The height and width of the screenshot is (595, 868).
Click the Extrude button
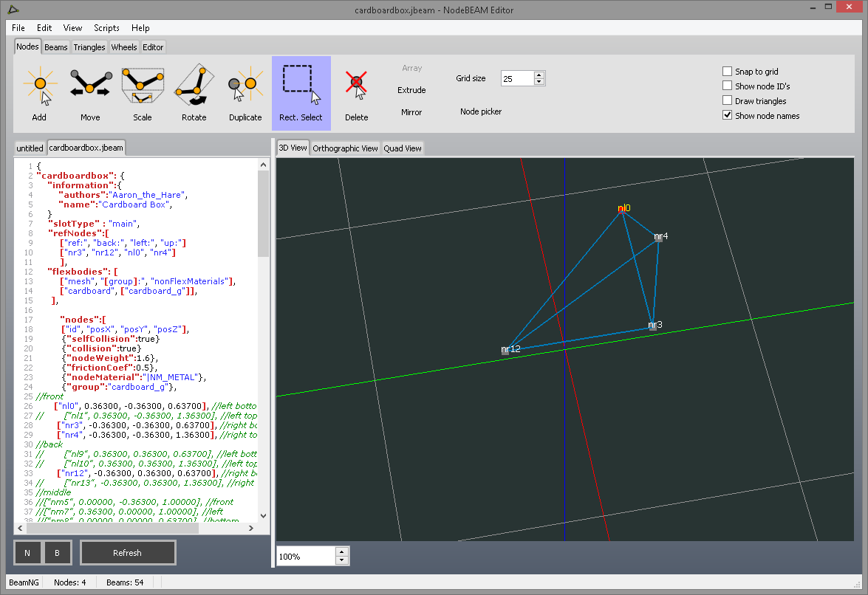pyautogui.click(x=411, y=90)
